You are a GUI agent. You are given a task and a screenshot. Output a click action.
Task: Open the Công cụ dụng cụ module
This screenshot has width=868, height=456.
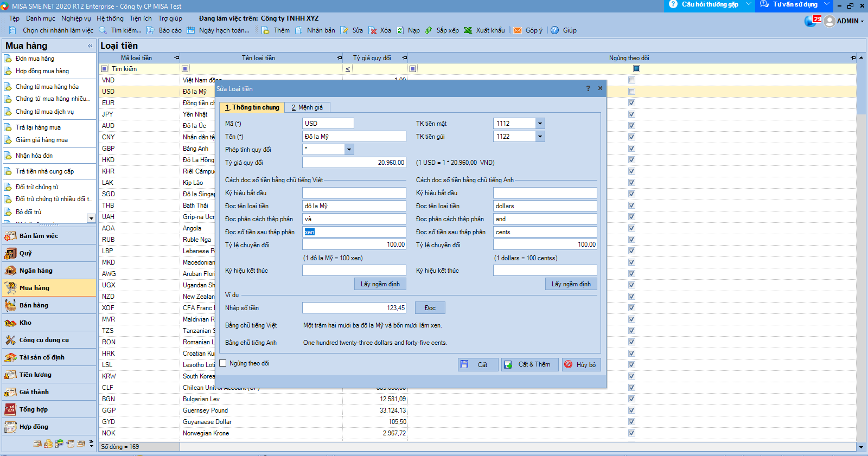pos(49,340)
